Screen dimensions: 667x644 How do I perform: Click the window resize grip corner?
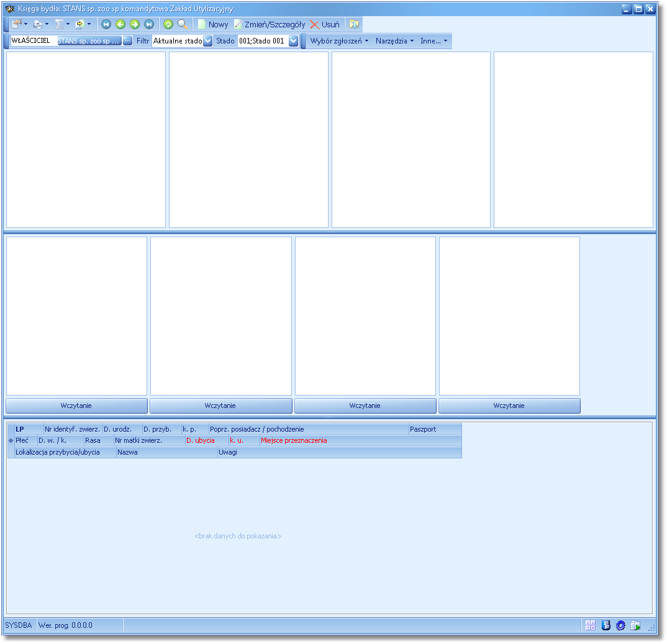pos(651,627)
